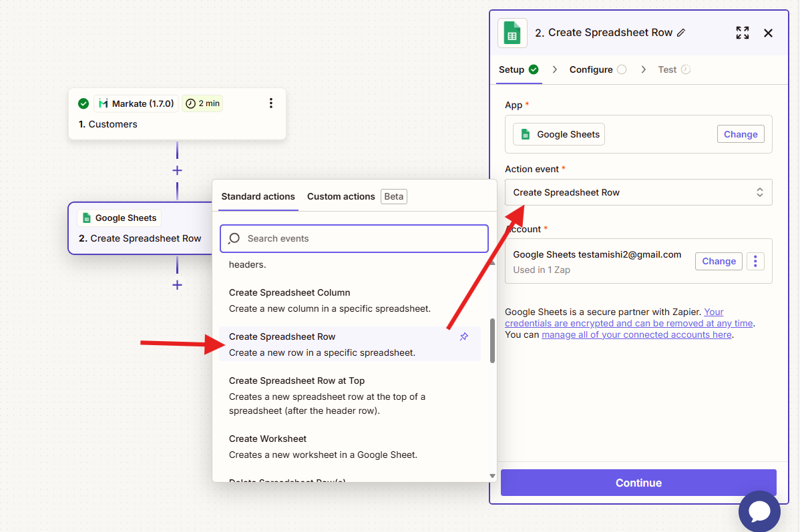
Task: Click the chevron after Setup tab
Action: point(555,69)
